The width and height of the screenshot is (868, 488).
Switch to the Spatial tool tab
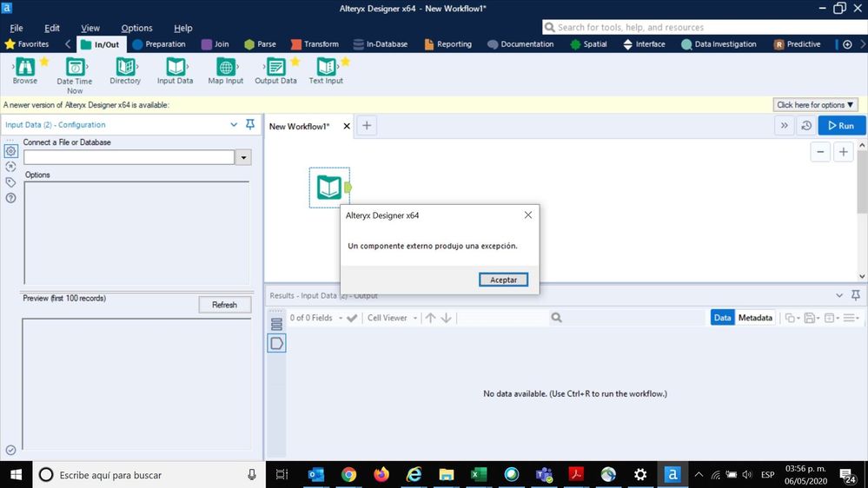pyautogui.click(x=588, y=43)
